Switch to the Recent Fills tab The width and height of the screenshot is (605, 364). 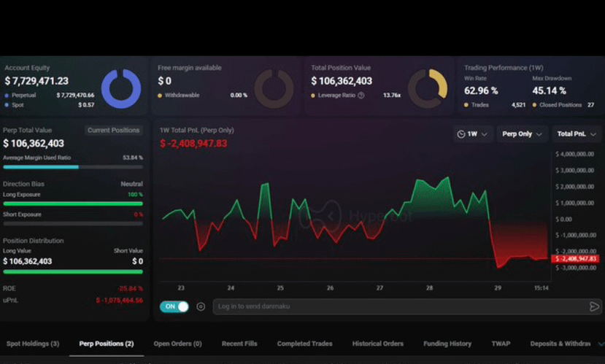(239, 344)
